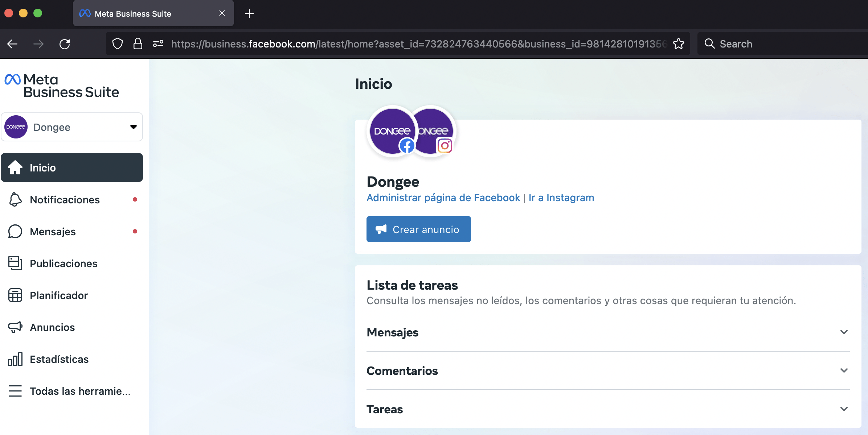Viewport: 868px width, 435px height.
Task: Open Notificaciones from the sidebar
Action: tap(72, 199)
